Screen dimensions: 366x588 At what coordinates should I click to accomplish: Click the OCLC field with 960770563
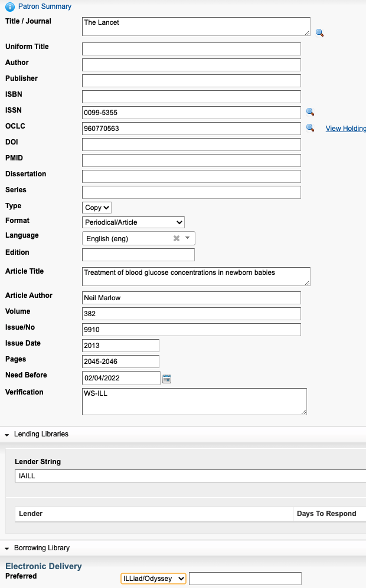pyautogui.click(x=191, y=128)
